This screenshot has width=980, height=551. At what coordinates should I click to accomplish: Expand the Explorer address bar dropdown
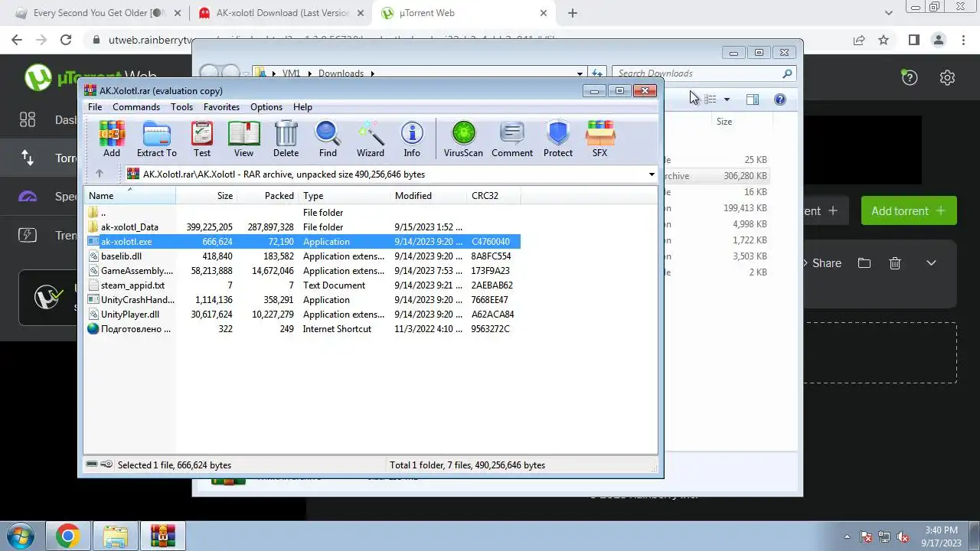[x=580, y=73]
